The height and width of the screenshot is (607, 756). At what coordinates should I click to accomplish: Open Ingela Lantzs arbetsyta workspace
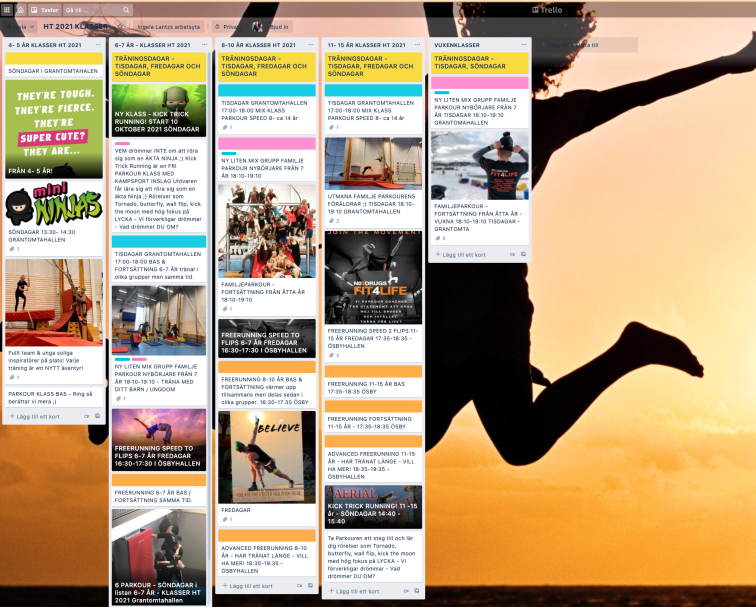[x=168, y=27]
